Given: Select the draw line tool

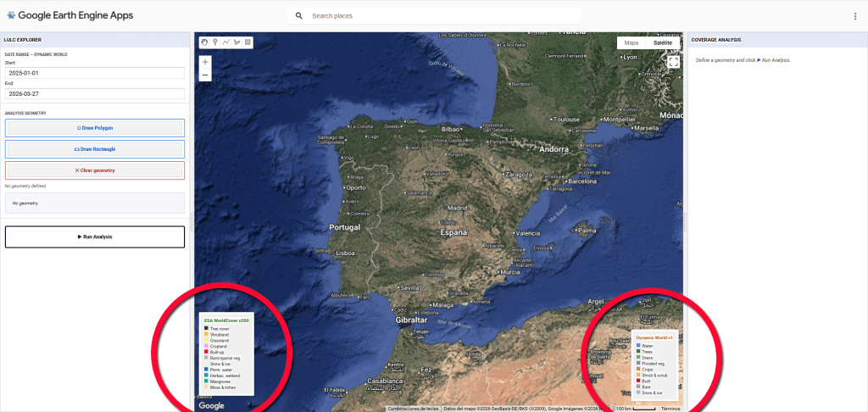Looking at the screenshot, I should (226, 42).
